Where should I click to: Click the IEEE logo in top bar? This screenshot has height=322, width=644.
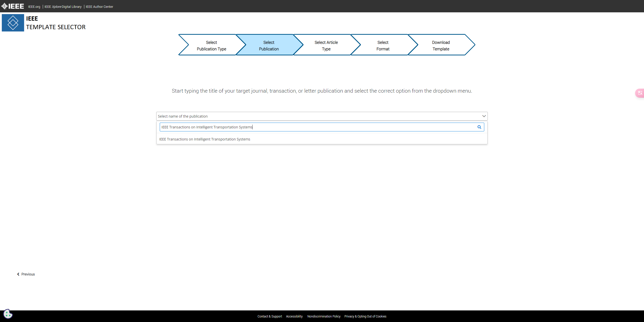[13, 6]
